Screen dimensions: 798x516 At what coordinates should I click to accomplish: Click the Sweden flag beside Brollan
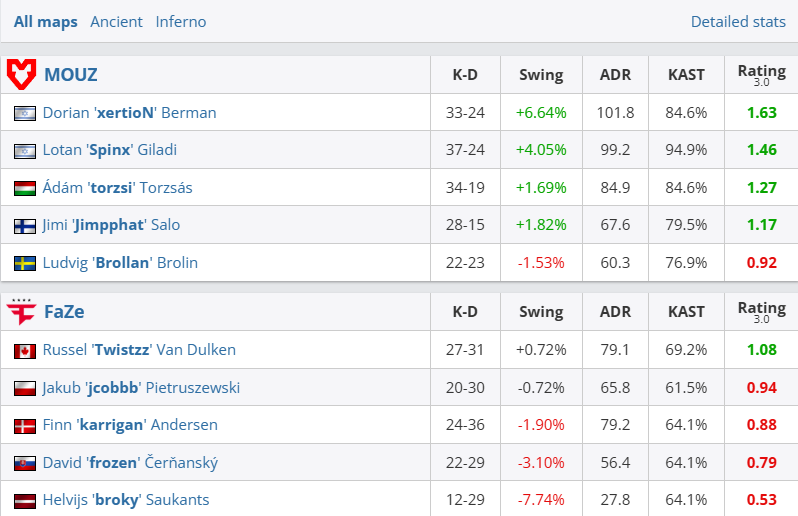(x=25, y=263)
